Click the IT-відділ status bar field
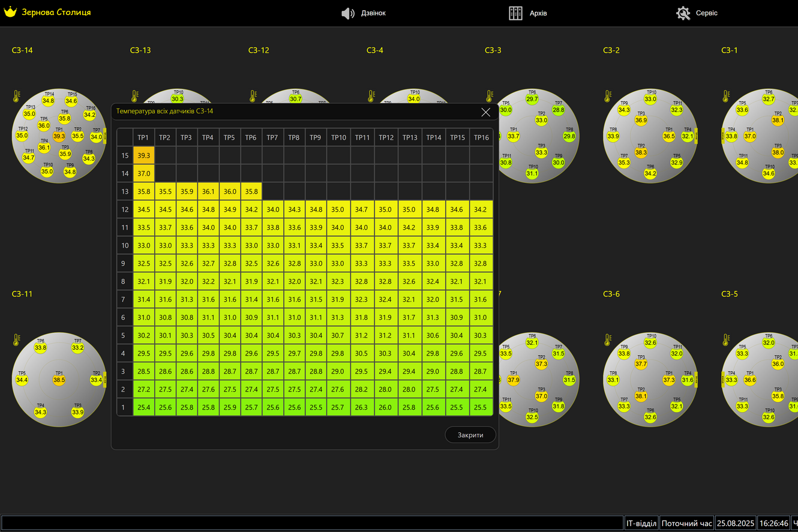Viewport: 798px width, 532px height. click(641, 523)
